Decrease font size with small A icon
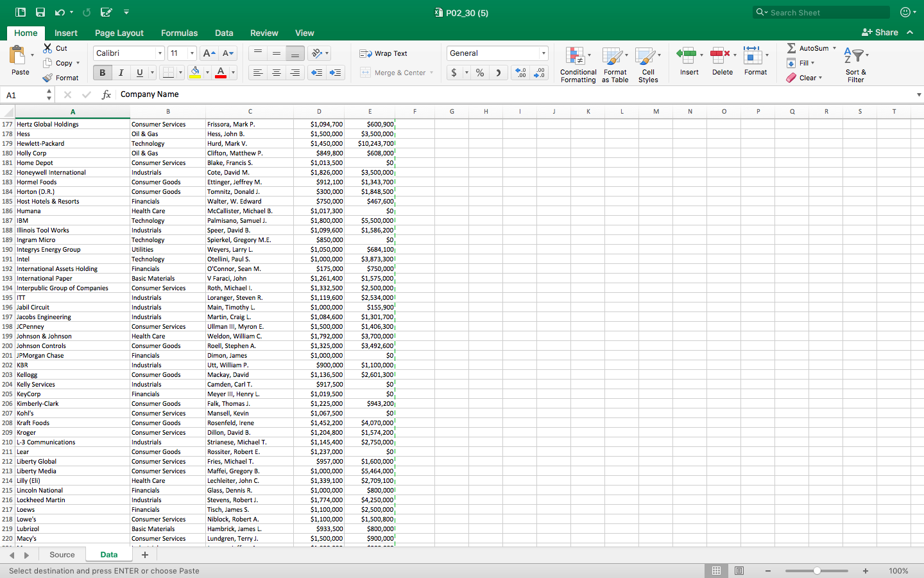 [228, 53]
